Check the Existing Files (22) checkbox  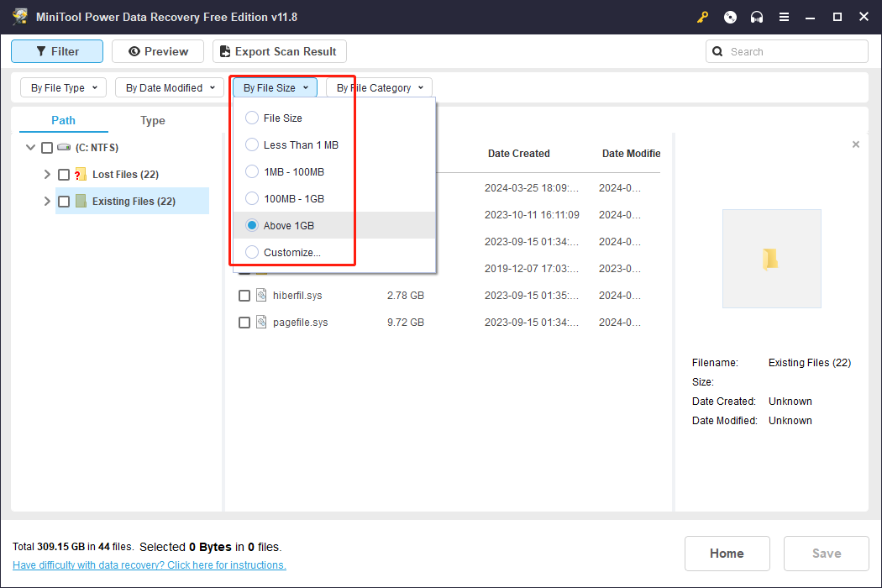pos(64,201)
